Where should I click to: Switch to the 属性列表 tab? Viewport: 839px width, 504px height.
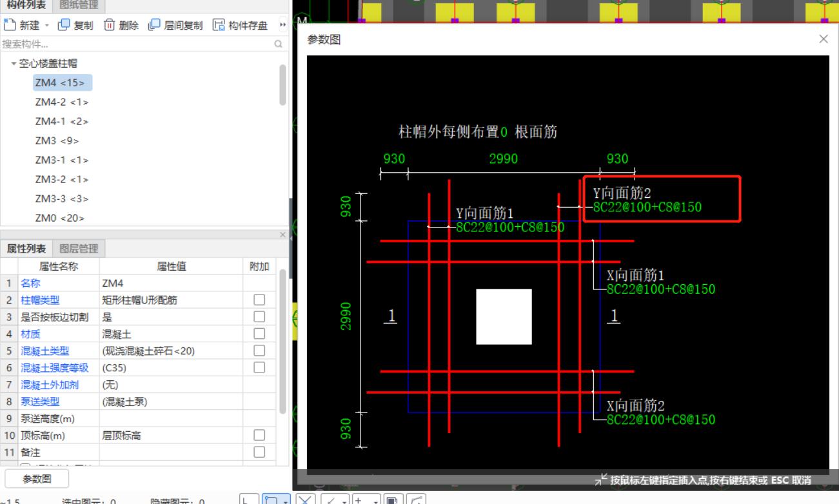click(x=27, y=248)
